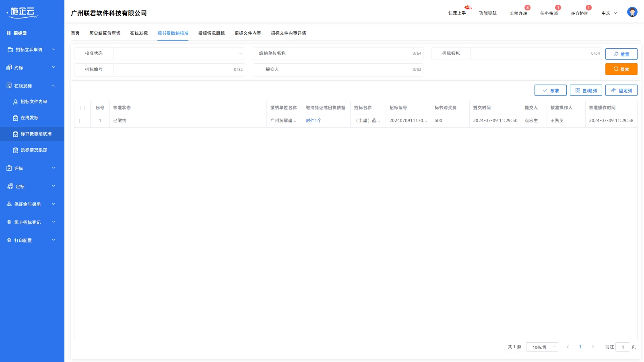644x362 pixels.
Task: Click the 显/隐列 button
Action: pyautogui.click(x=586, y=90)
